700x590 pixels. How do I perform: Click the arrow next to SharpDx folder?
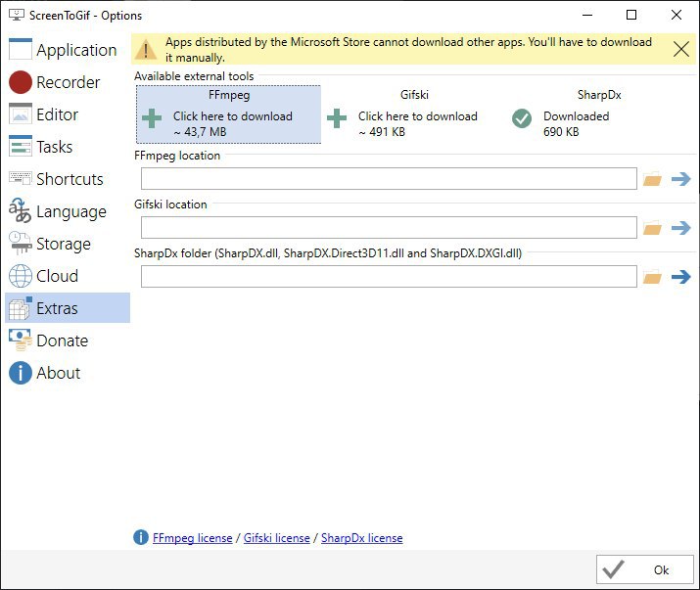[x=681, y=277]
